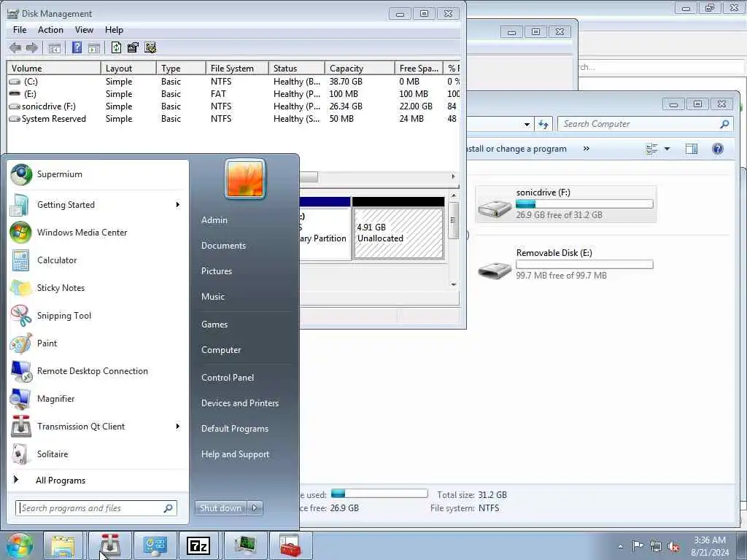This screenshot has width=747, height=560.
Task: Click the Shut down button
Action: [220, 508]
